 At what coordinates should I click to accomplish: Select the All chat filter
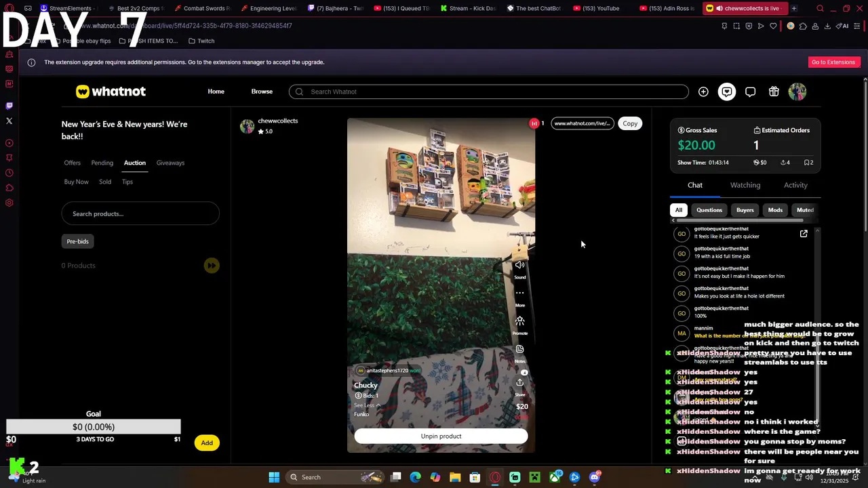click(x=678, y=210)
